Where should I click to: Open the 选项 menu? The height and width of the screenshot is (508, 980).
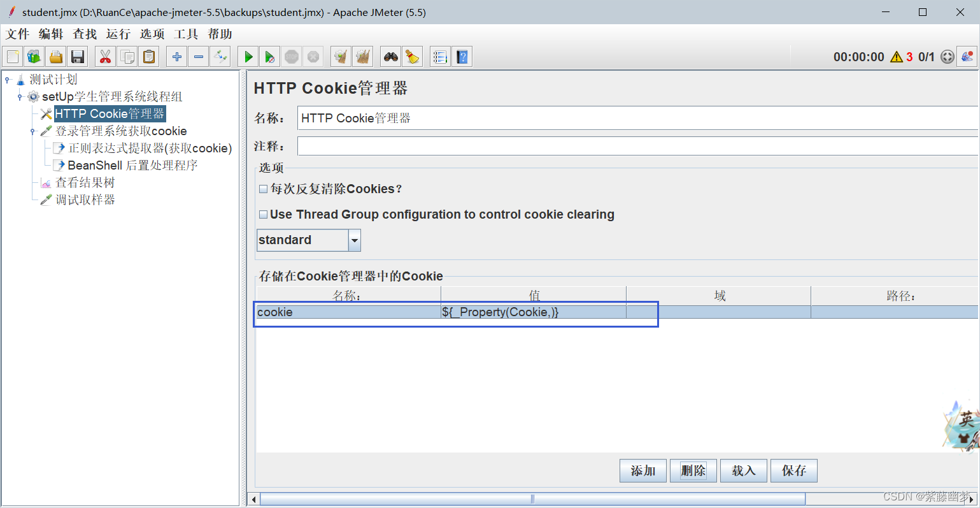pyautogui.click(x=152, y=34)
